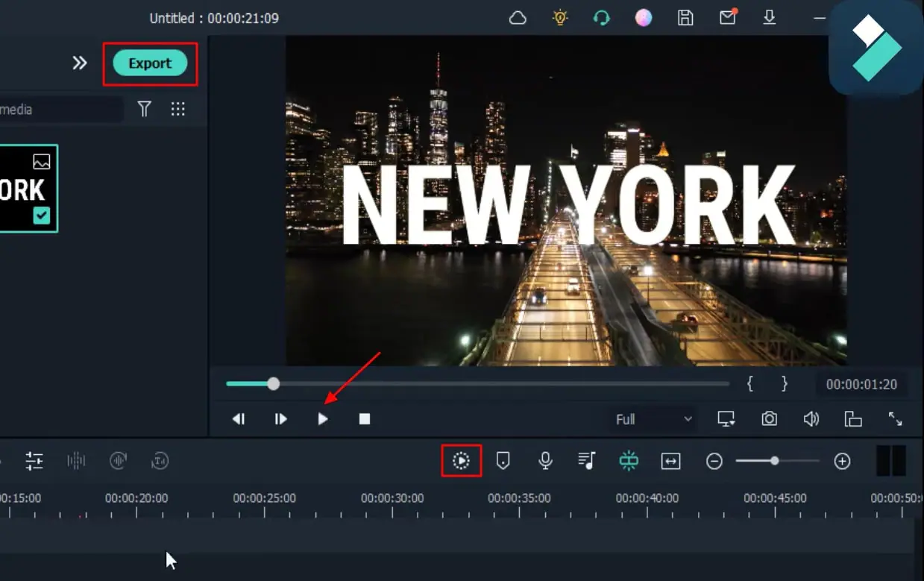Image resolution: width=924 pixels, height=581 pixels.
Task: Click the picture-in-picture layout icon
Action: point(853,419)
